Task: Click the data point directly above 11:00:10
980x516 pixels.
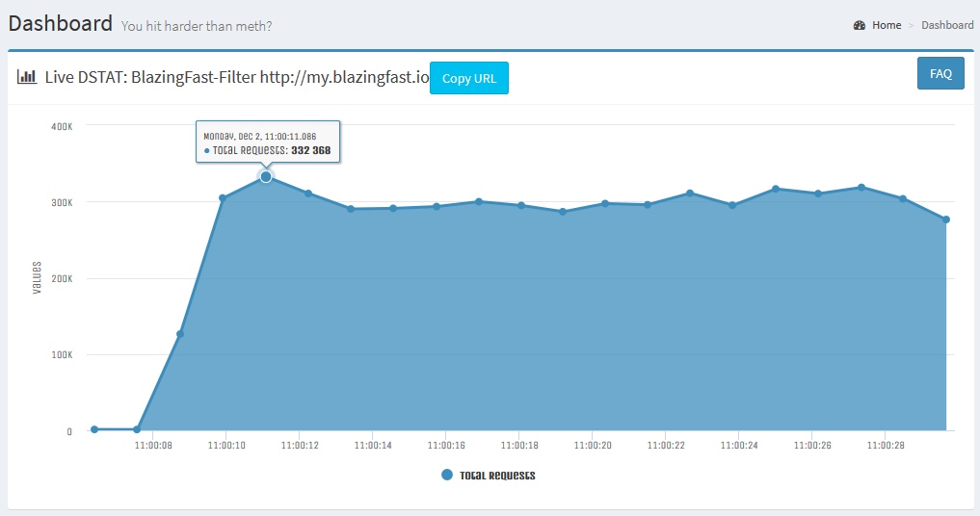Action: [223, 198]
